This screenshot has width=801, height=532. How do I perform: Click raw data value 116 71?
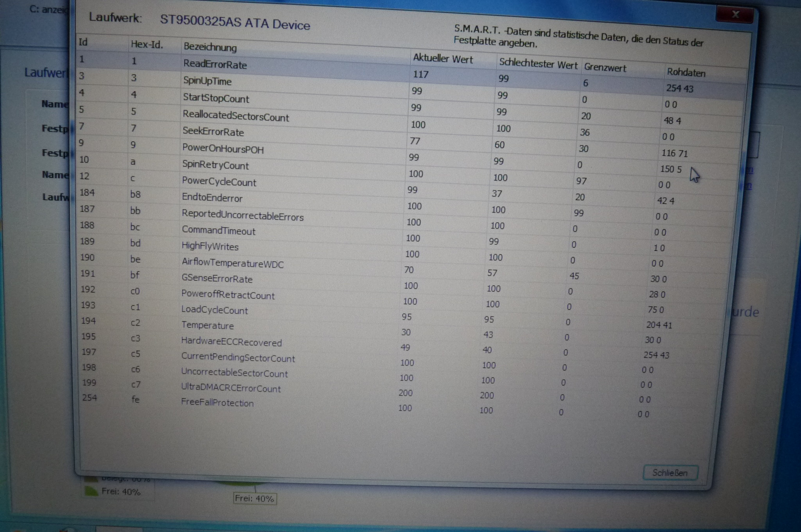pyautogui.click(x=674, y=153)
